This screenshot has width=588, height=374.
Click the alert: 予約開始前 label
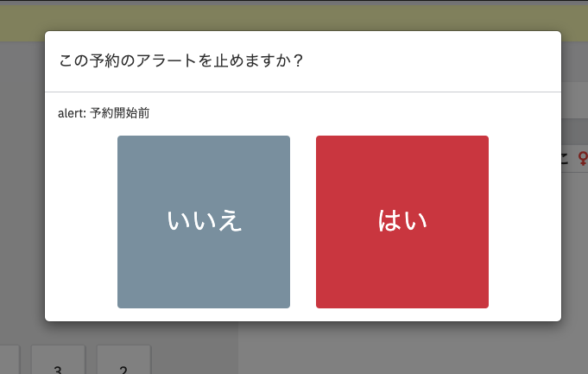pyautogui.click(x=104, y=113)
